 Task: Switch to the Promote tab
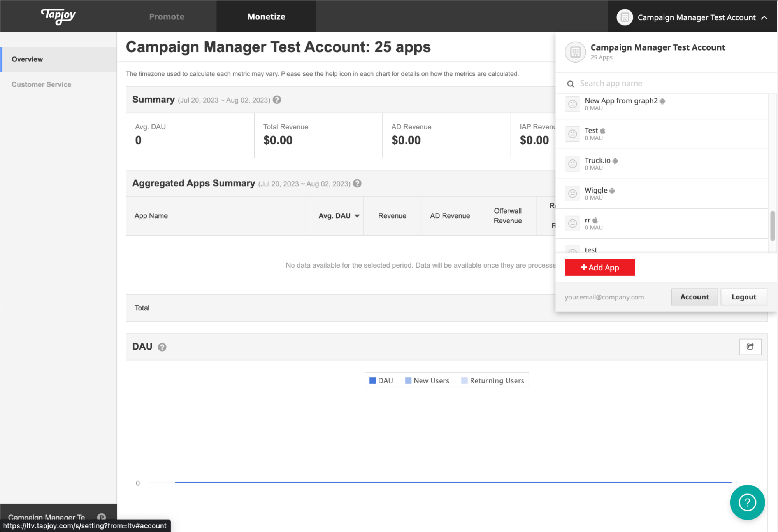tap(167, 17)
